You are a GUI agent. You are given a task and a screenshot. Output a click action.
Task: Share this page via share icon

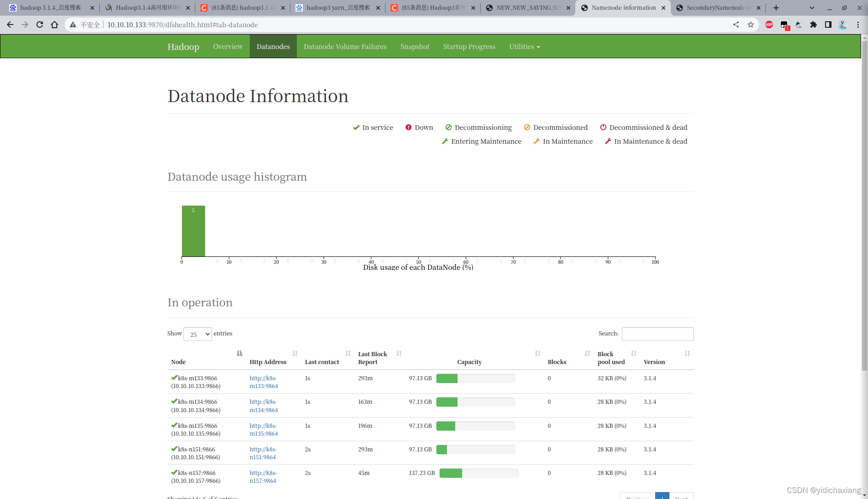pyautogui.click(x=736, y=24)
